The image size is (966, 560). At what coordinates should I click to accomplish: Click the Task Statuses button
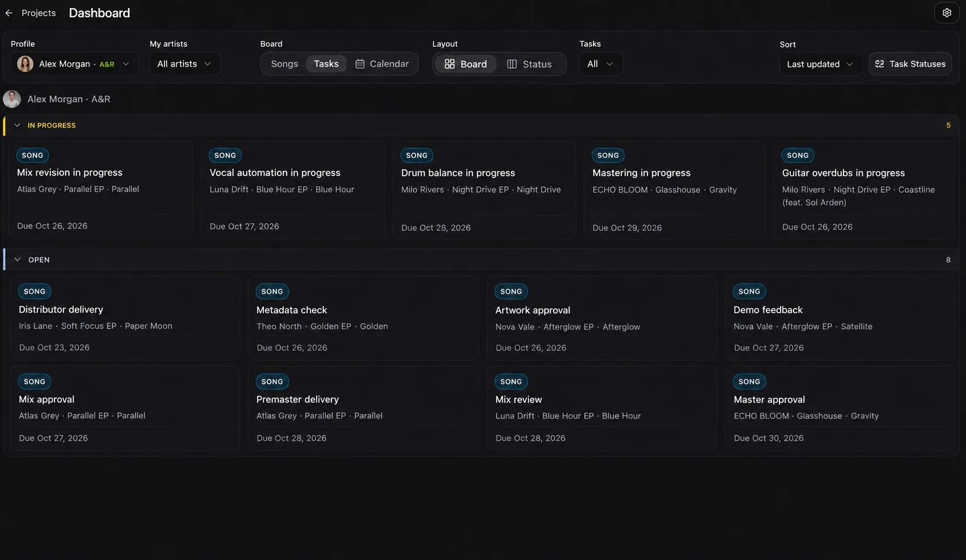click(910, 64)
